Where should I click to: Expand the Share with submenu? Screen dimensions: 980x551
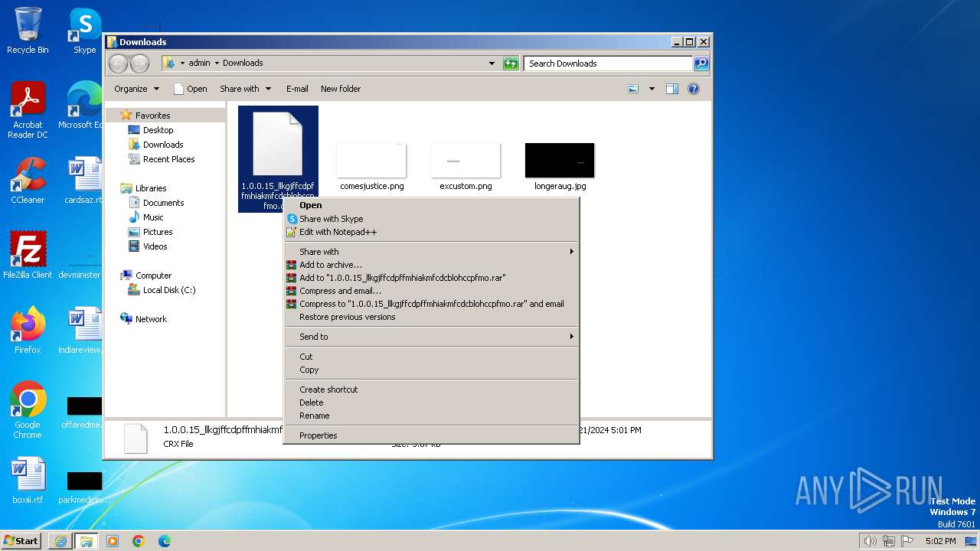pyautogui.click(x=431, y=252)
